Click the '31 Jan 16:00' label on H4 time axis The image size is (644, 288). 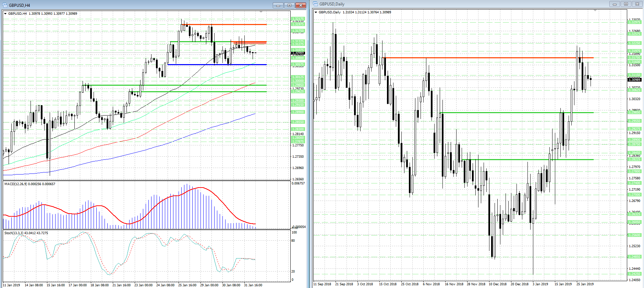(x=253, y=285)
